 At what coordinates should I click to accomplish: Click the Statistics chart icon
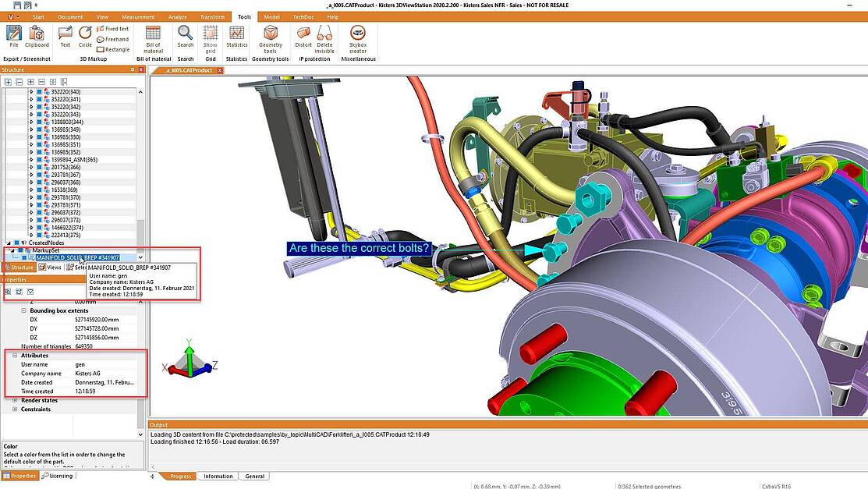coord(236,33)
